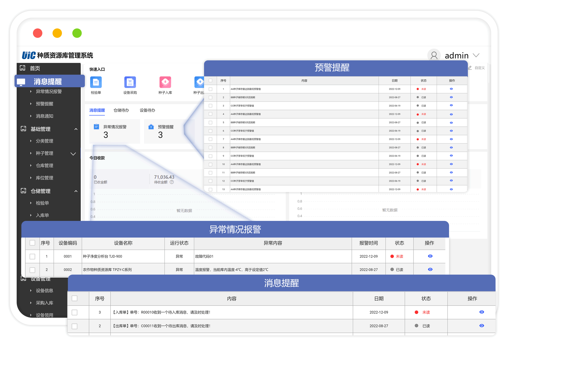Check row 1 checkbox in 异常情况报警 table
The width and height of the screenshot is (588, 392).
tap(32, 256)
